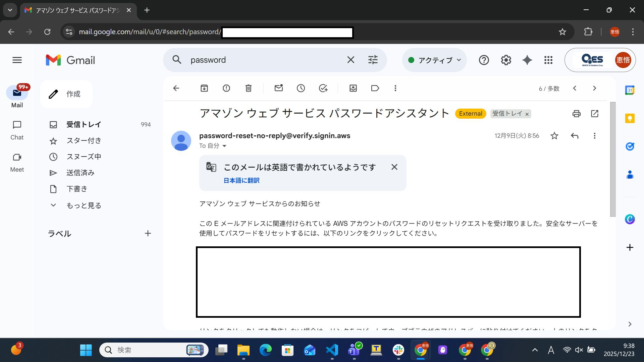
Task: Open the Gemini assistant
Action: click(527, 60)
